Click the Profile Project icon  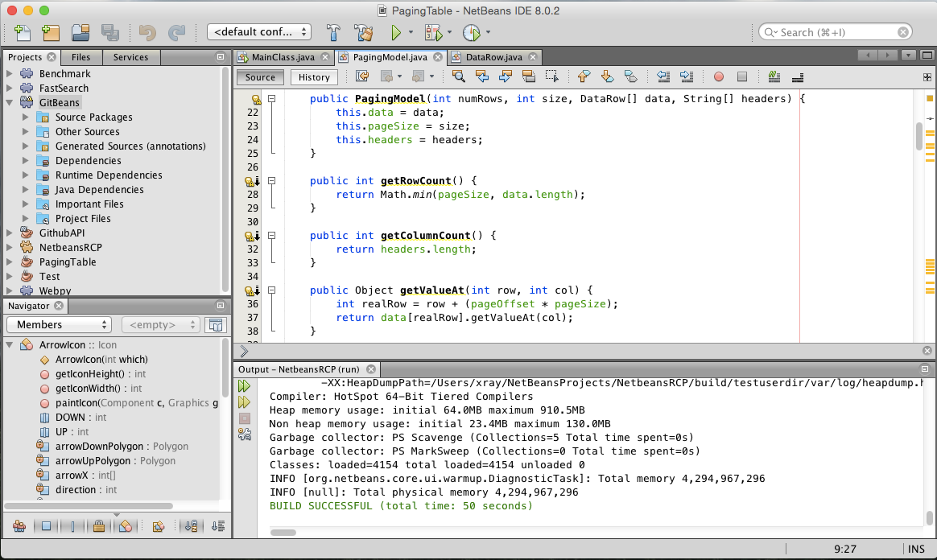click(472, 32)
